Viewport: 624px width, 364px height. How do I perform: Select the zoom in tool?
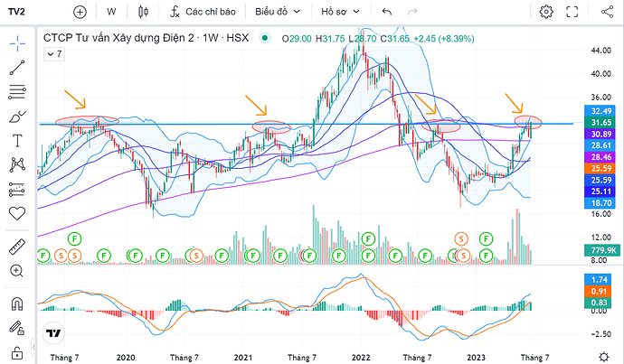pyautogui.click(x=17, y=271)
